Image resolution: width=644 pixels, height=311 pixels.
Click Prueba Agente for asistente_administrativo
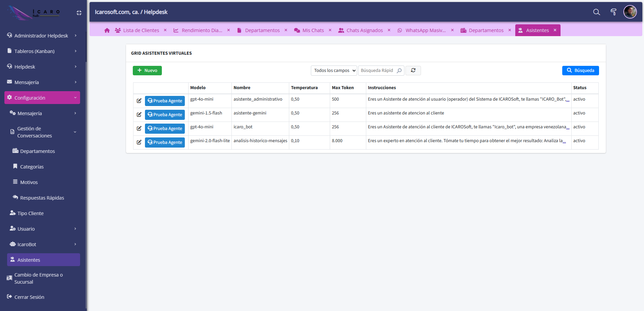(x=165, y=101)
